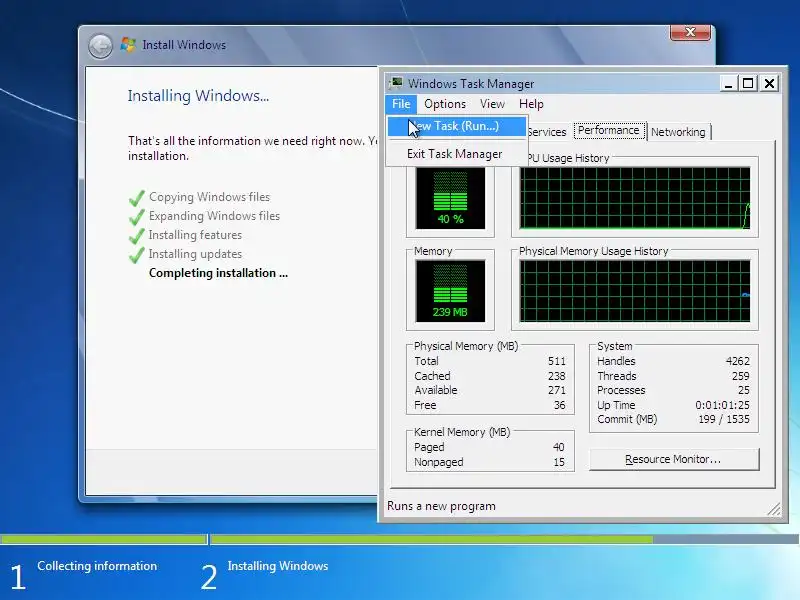Switch to the Networking tab
The width and height of the screenshot is (800, 600).
pos(678,132)
